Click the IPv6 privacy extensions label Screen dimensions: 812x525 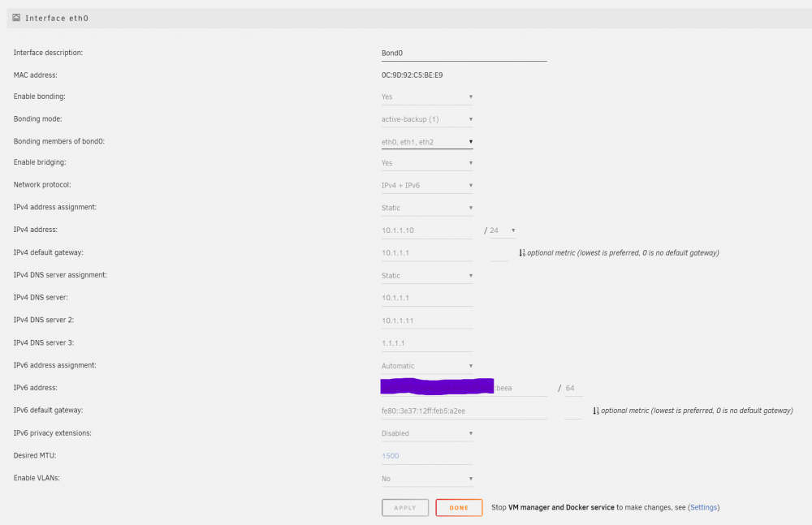click(x=52, y=432)
